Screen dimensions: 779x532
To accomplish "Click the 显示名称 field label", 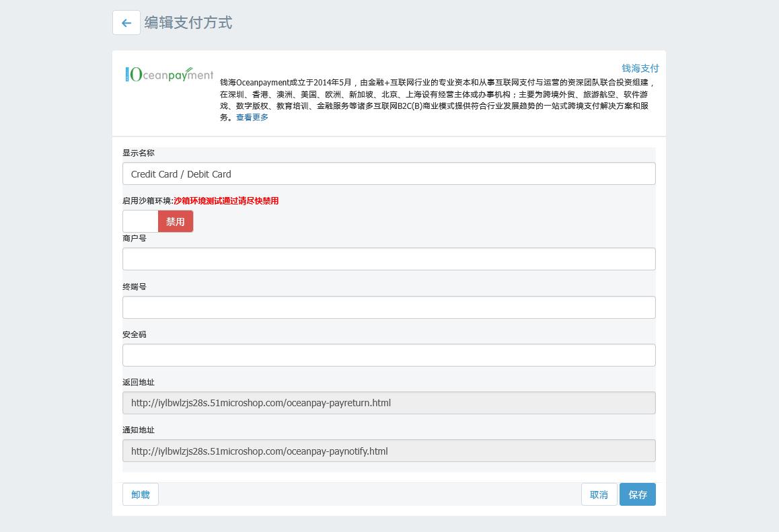I will click(x=139, y=153).
